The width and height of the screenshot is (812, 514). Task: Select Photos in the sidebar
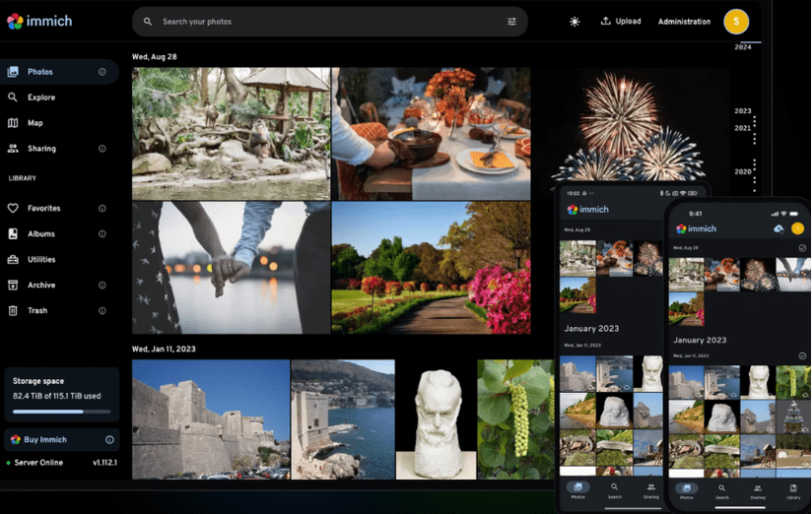pos(59,72)
